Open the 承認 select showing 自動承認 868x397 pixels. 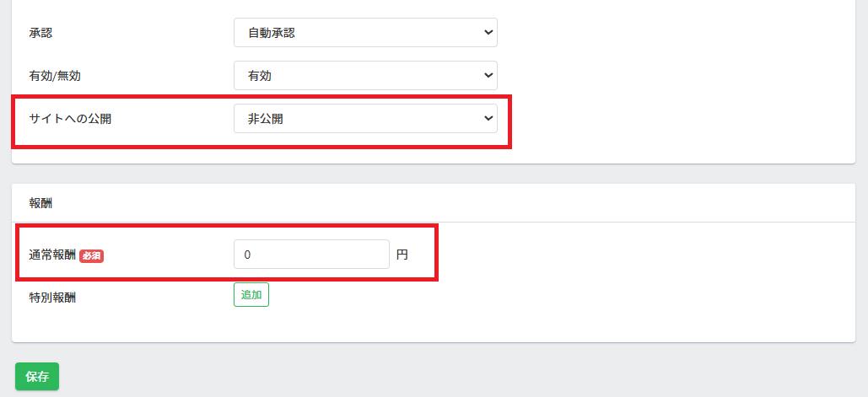click(365, 33)
